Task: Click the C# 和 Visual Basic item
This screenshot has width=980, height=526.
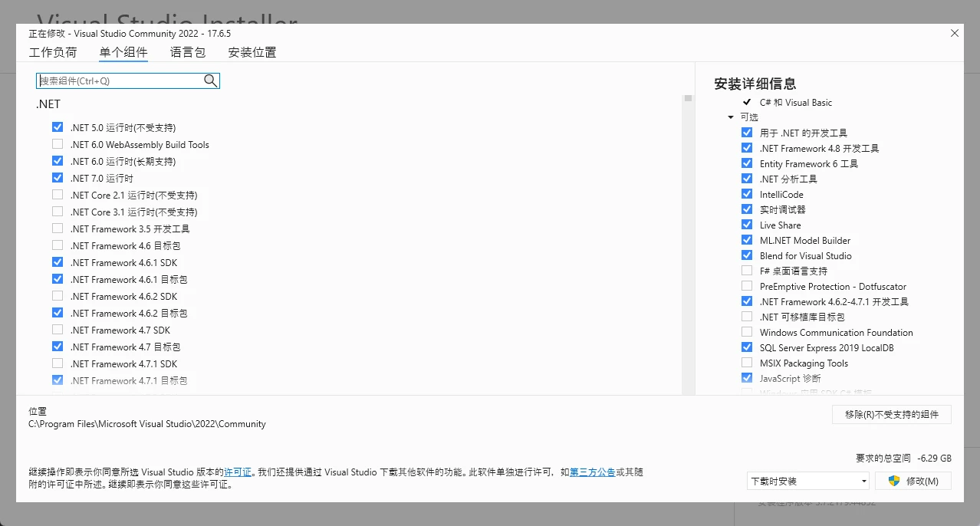Action: pyautogui.click(x=795, y=102)
